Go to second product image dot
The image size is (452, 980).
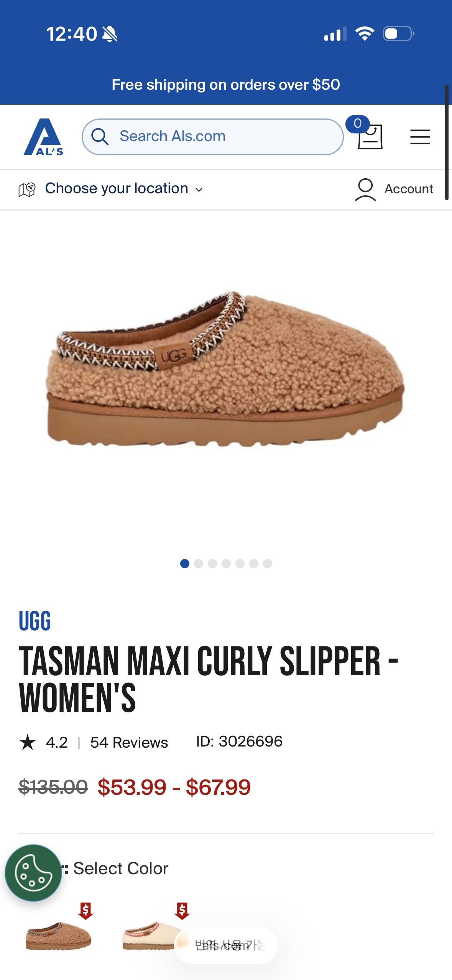pyautogui.click(x=199, y=563)
